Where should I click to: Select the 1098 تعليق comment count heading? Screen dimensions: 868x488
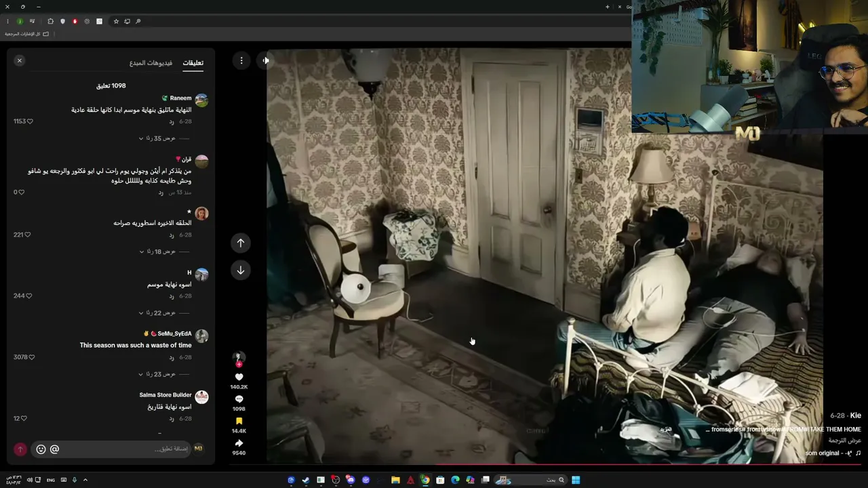(111, 86)
